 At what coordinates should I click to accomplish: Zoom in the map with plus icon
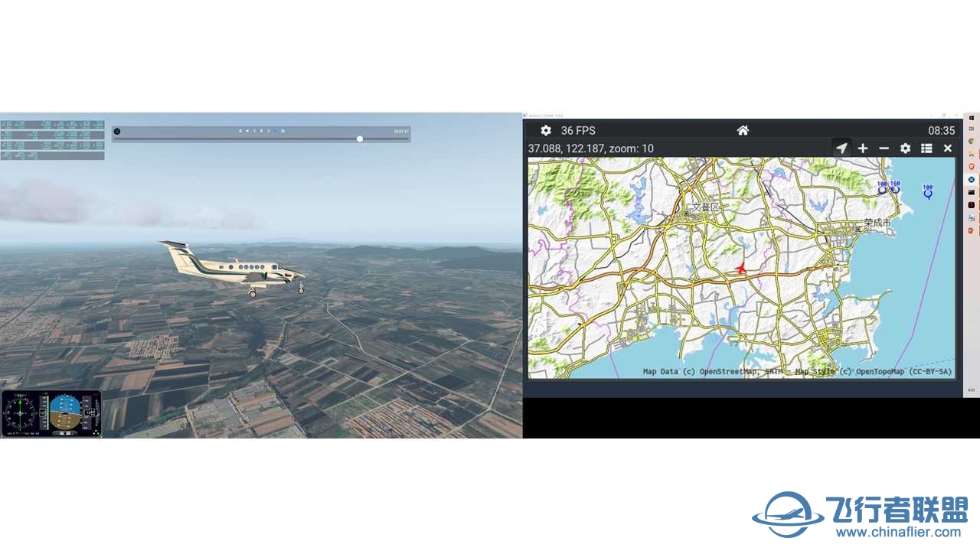pos(863,148)
